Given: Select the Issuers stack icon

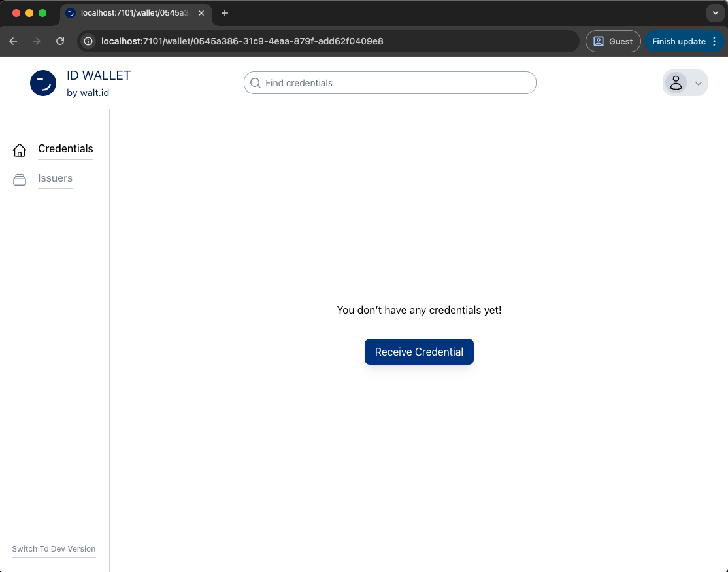Looking at the screenshot, I should pos(20,180).
